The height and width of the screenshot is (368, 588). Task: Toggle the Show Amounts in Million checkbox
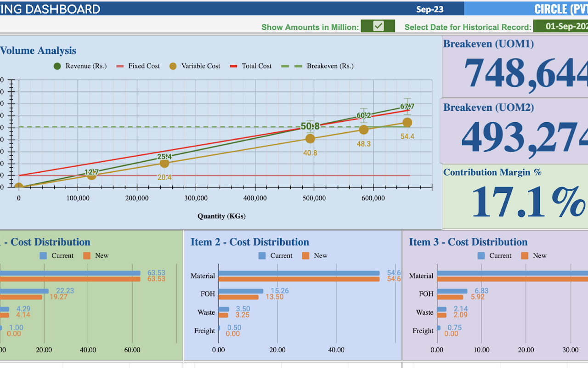[378, 26]
